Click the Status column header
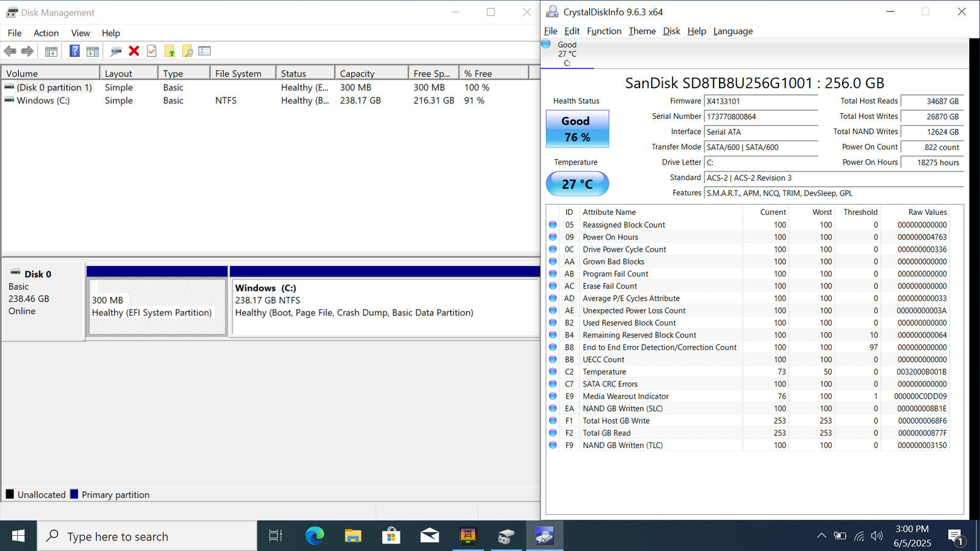This screenshot has width=980, height=551. [x=305, y=73]
